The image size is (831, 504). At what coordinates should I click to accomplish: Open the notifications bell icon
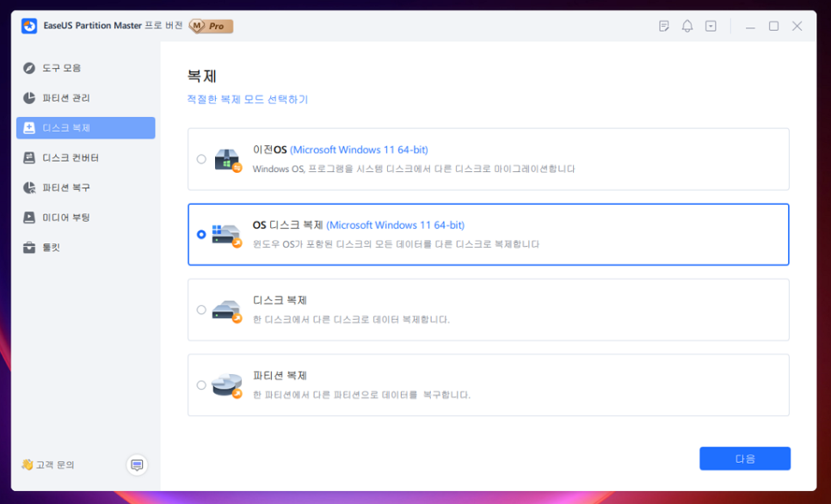point(687,26)
